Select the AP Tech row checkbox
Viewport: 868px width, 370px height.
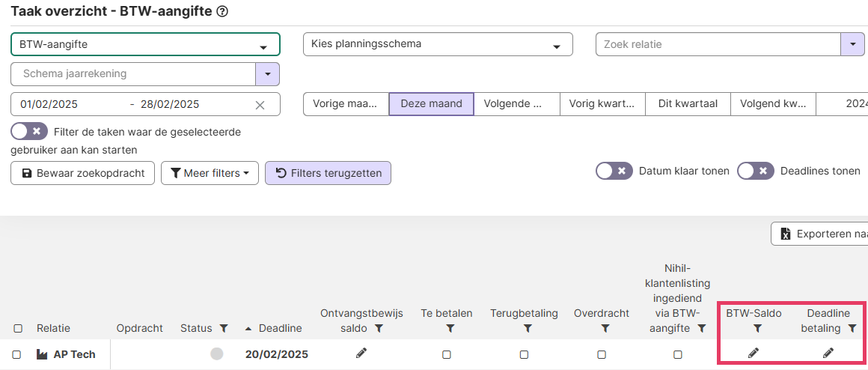[x=17, y=354]
